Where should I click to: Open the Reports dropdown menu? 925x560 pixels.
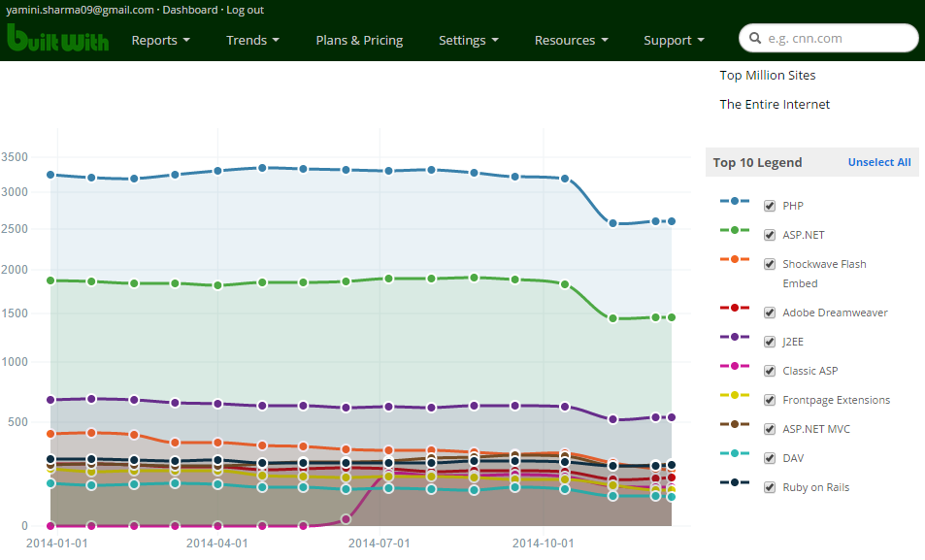[160, 40]
